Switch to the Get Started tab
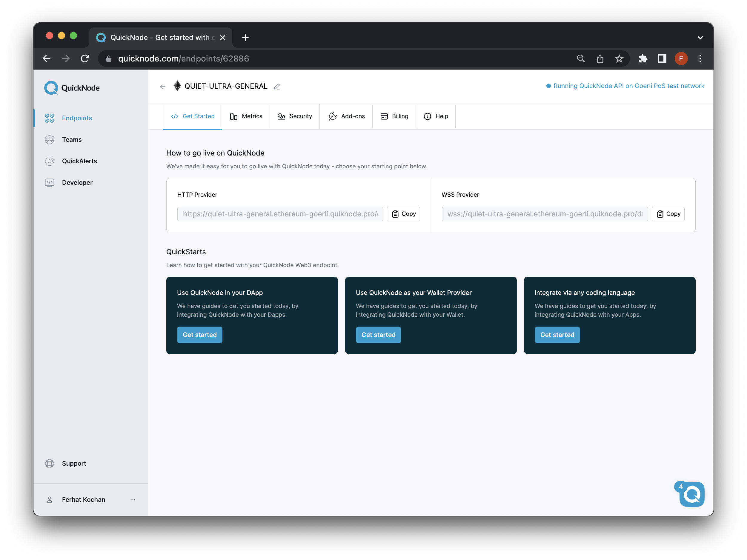This screenshot has height=560, width=747. click(193, 116)
